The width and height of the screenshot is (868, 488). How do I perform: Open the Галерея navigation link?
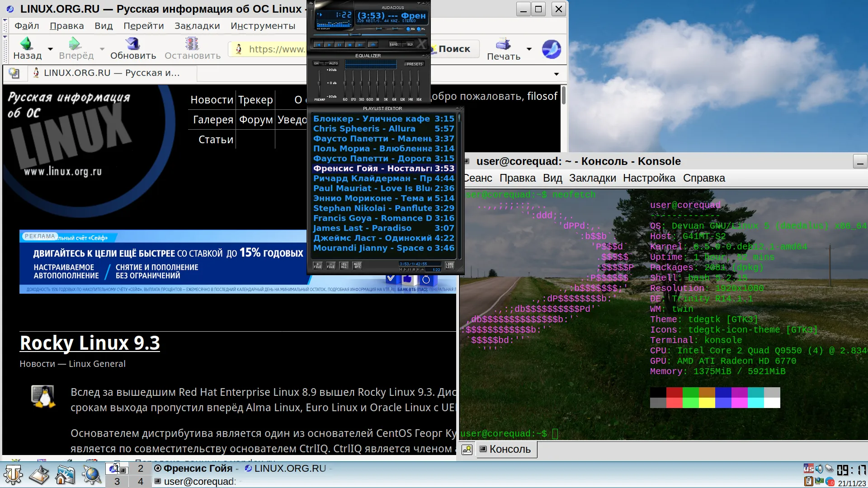coord(213,120)
